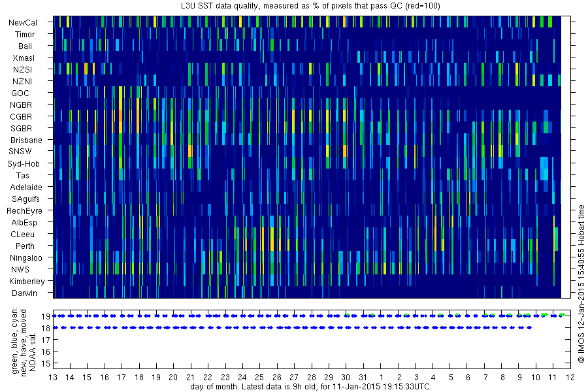
Task: Click the NWS region label
Action: click(20, 270)
